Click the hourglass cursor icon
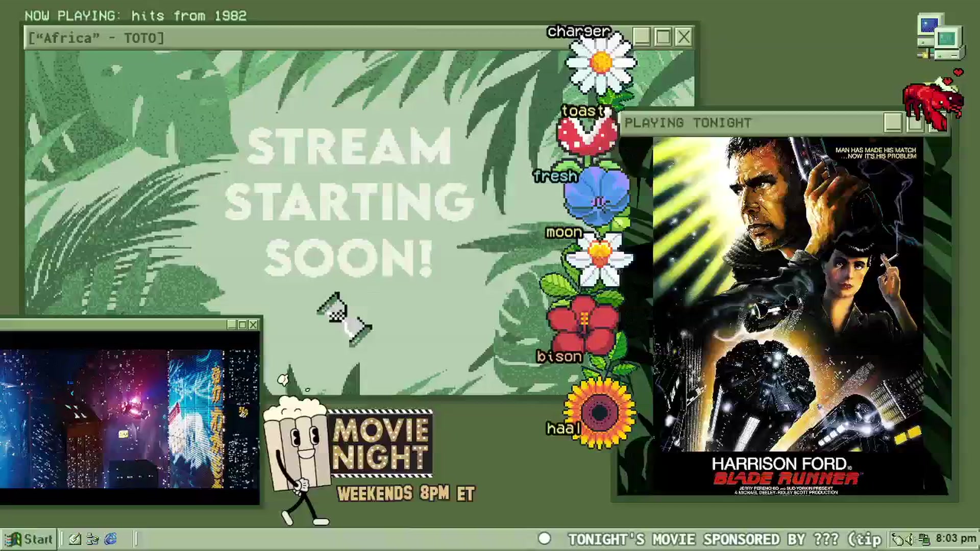The width and height of the screenshot is (980, 551). tap(345, 319)
